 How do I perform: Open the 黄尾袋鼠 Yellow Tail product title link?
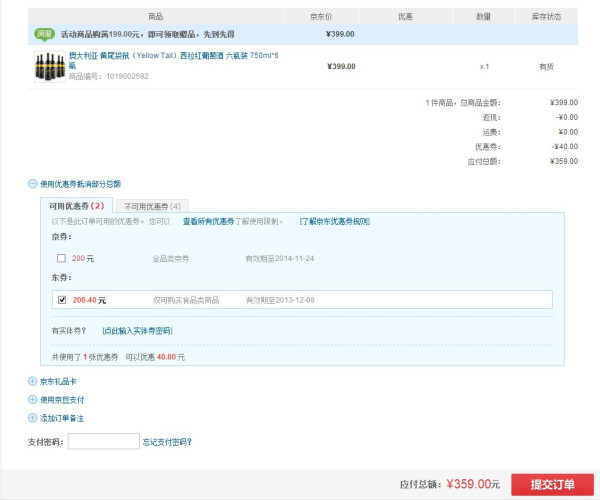click(x=173, y=60)
